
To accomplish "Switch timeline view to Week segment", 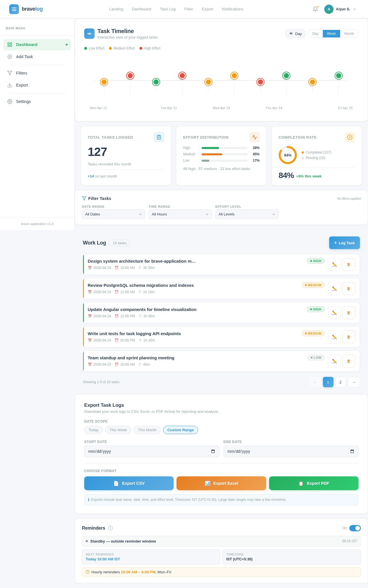I will [331, 34].
